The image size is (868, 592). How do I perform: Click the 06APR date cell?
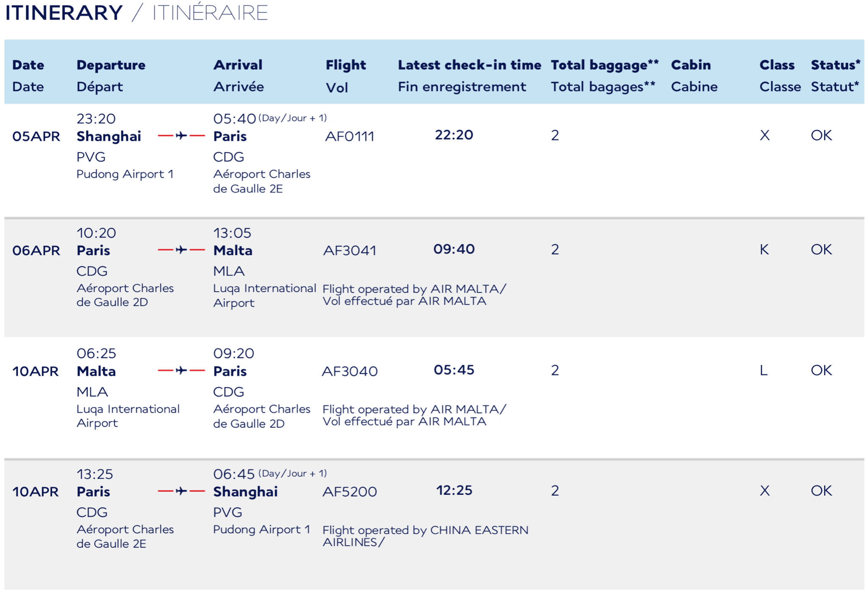pos(36,251)
